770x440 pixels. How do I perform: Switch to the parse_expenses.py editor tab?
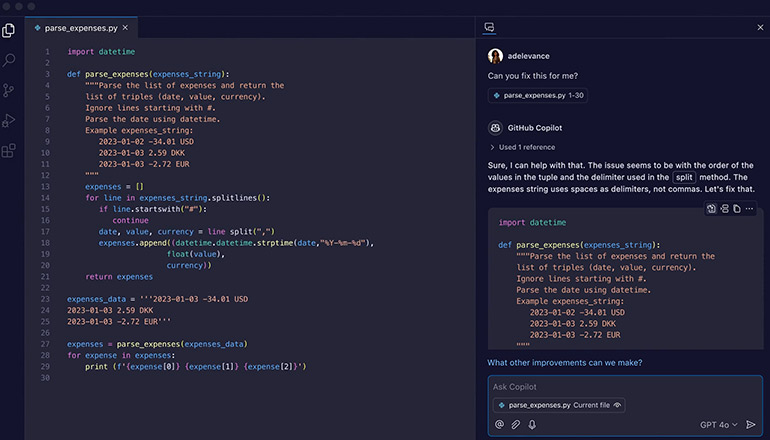(x=85, y=28)
